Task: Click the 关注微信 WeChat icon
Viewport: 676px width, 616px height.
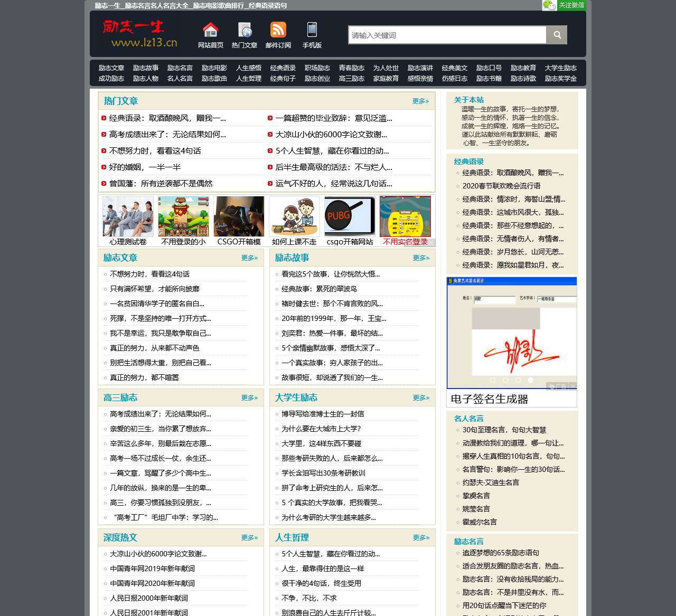Action: 549,5
